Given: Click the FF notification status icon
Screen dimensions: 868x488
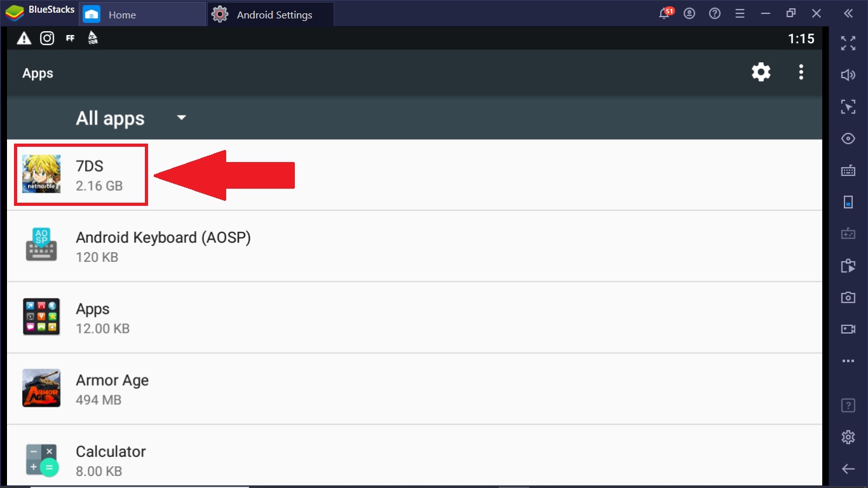Looking at the screenshot, I should (x=70, y=38).
